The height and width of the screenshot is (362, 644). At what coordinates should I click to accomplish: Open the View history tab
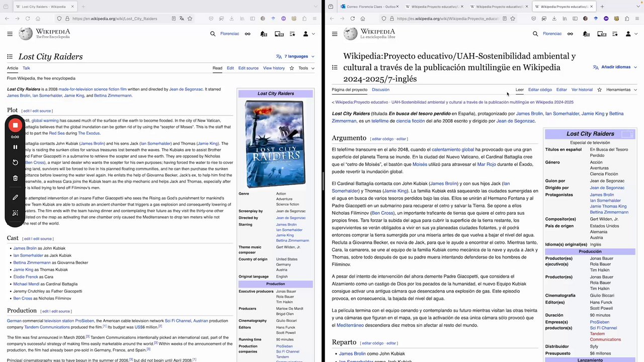pyautogui.click(x=274, y=68)
